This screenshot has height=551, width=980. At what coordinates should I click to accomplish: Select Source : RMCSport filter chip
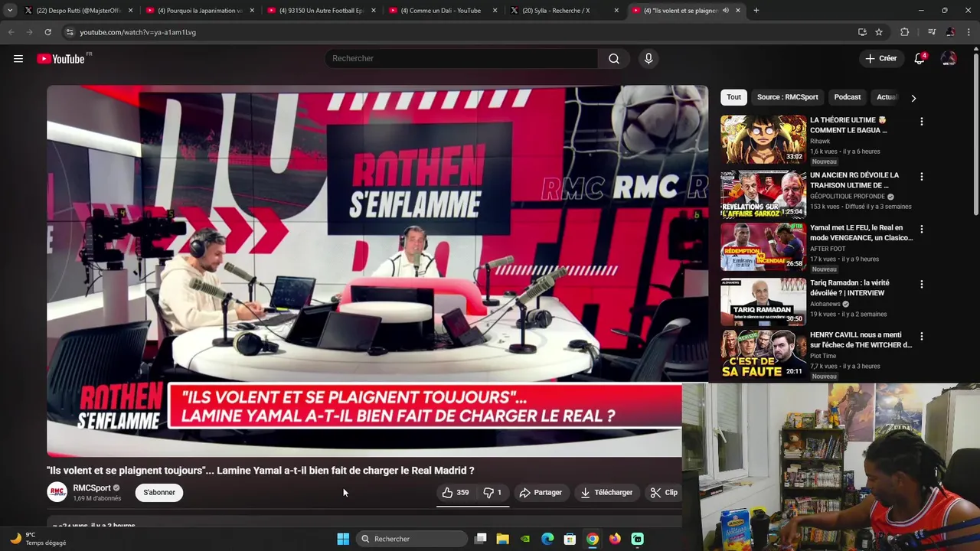point(787,97)
